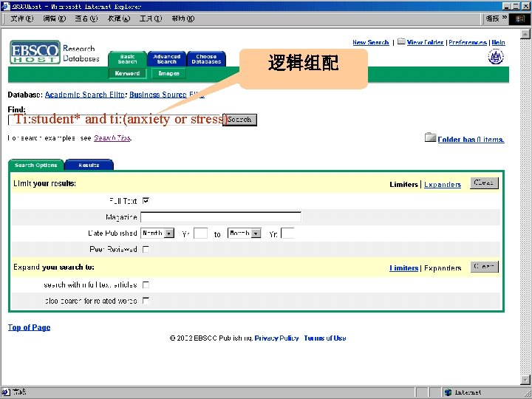Open the View Folder link

(425, 42)
